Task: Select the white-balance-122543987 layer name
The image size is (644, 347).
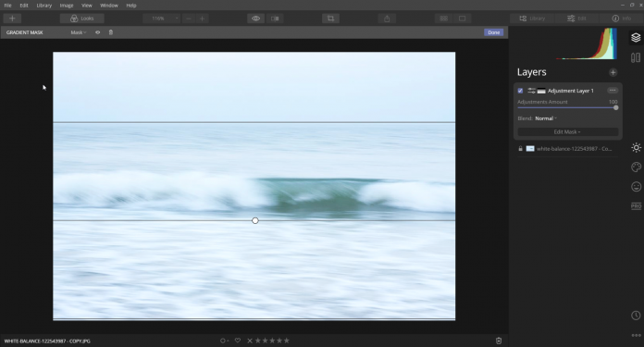Action: coord(574,149)
